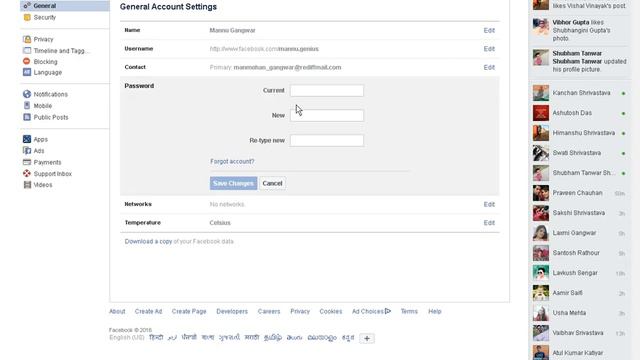Click the Payments card icon
This screenshot has height=360, width=640.
pyautogui.click(x=27, y=162)
